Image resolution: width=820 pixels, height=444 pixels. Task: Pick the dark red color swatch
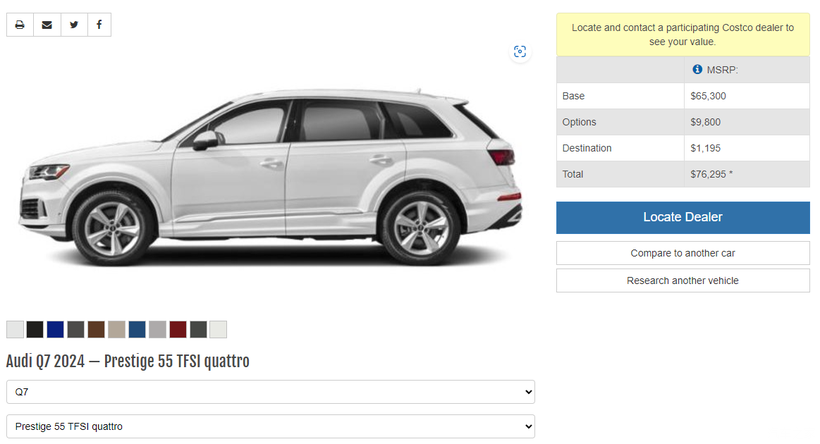pos(178,329)
